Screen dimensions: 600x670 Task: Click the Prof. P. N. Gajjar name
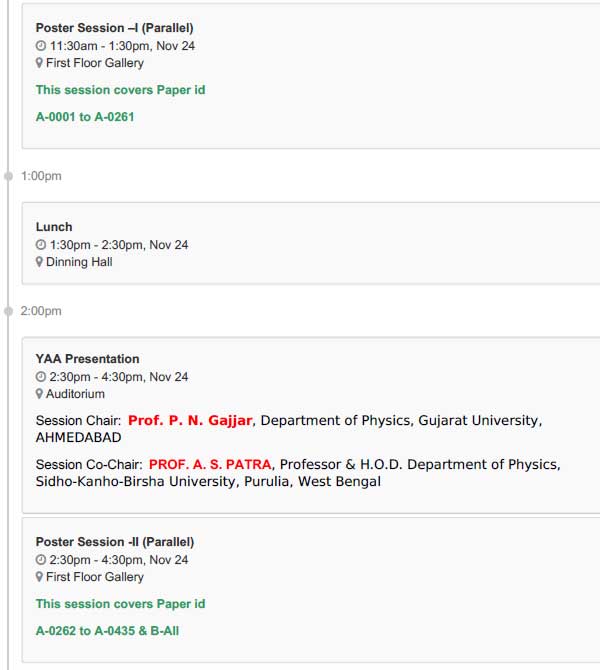tap(190, 420)
